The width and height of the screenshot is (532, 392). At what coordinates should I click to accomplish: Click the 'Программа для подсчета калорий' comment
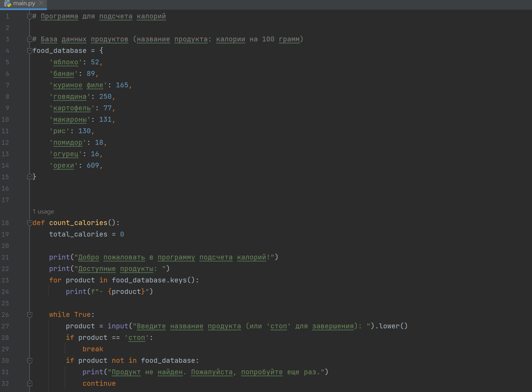pyautogui.click(x=99, y=17)
